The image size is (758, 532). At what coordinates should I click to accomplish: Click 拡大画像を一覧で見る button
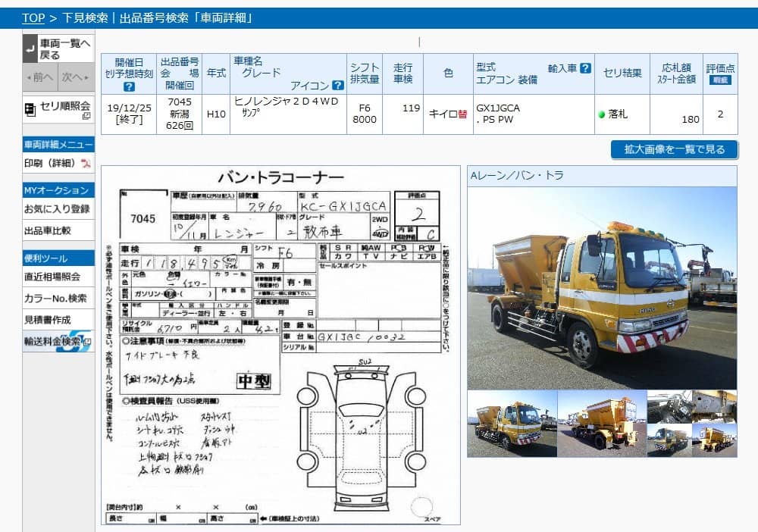click(x=675, y=149)
